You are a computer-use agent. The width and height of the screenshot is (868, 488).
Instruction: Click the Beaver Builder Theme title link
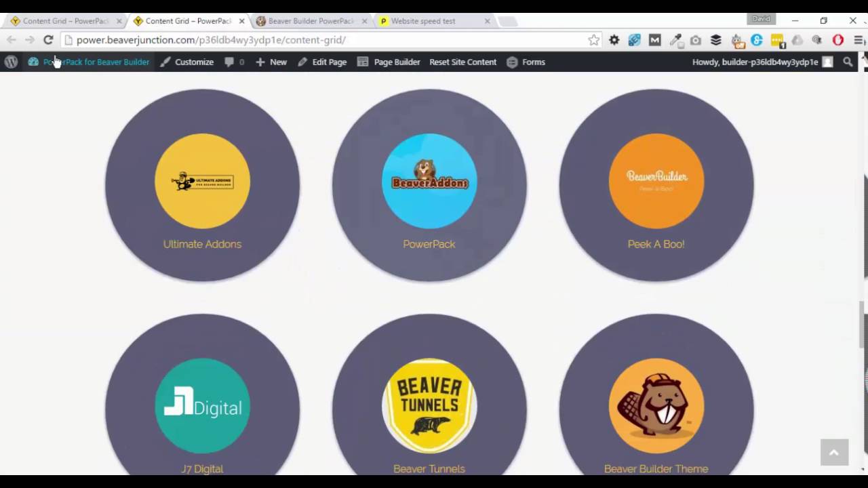tap(656, 469)
